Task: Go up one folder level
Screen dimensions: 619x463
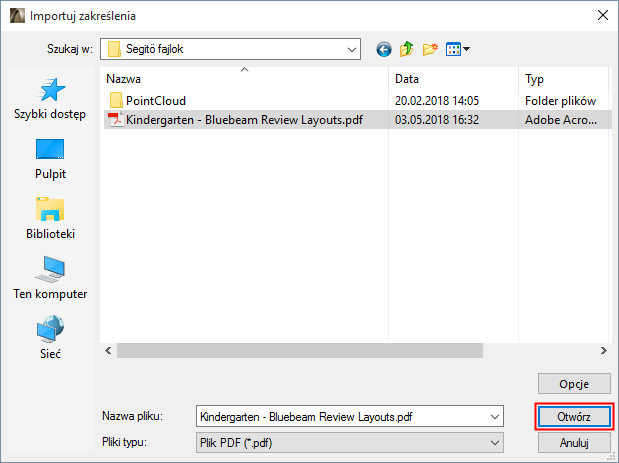Action: (407, 49)
